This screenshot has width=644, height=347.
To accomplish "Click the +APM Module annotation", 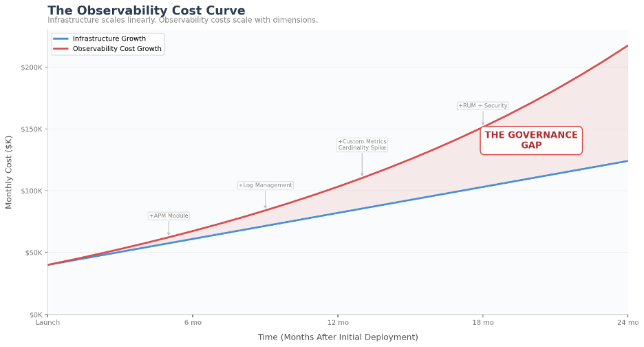I will point(169,216).
